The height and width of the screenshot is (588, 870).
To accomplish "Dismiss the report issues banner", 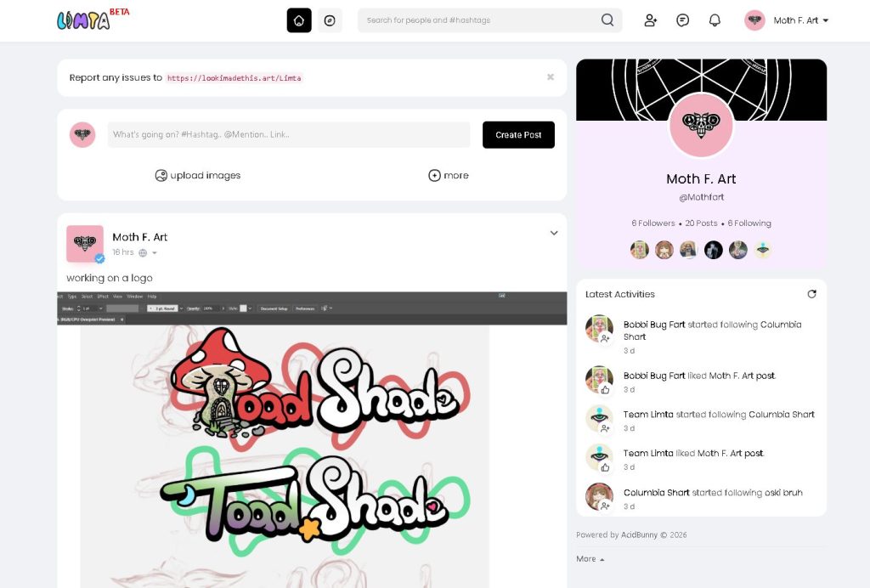I will pos(551,77).
